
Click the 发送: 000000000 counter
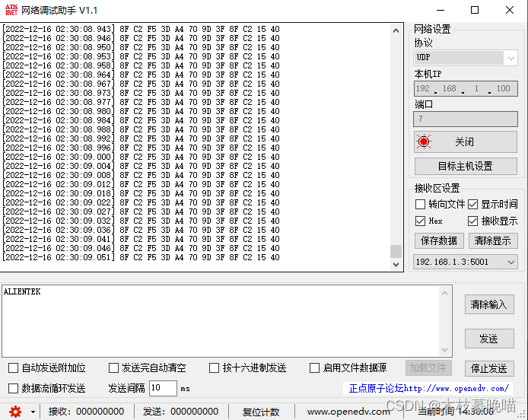click(180, 412)
